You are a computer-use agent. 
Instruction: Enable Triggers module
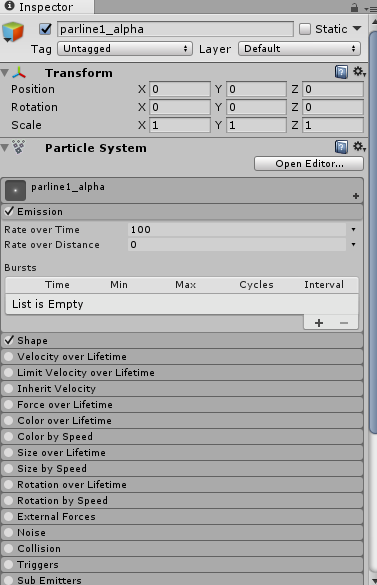click(8, 564)
